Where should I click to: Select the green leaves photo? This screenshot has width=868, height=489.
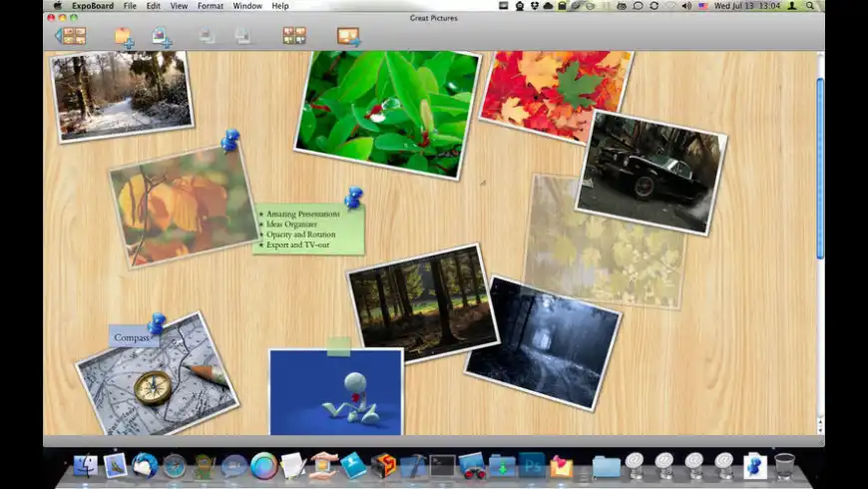pos(386,112)
